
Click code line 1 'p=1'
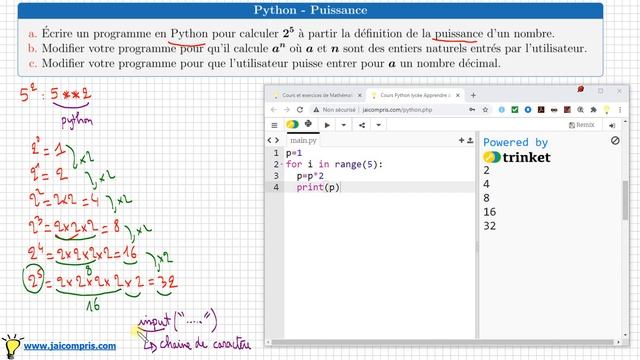[294, 153]
